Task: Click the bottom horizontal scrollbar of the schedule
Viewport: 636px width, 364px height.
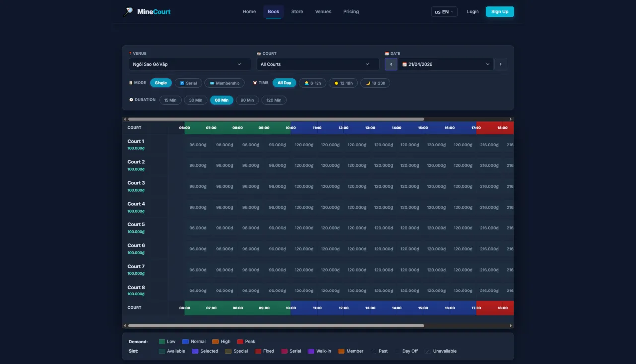Action: pos(276,326)
